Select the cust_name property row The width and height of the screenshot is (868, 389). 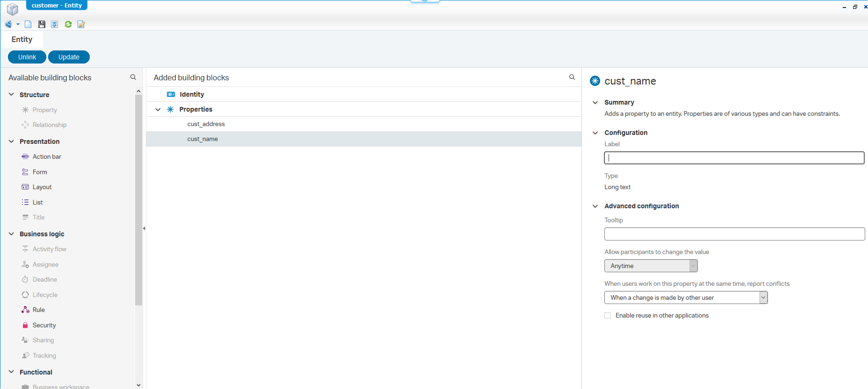coord(364,139)
